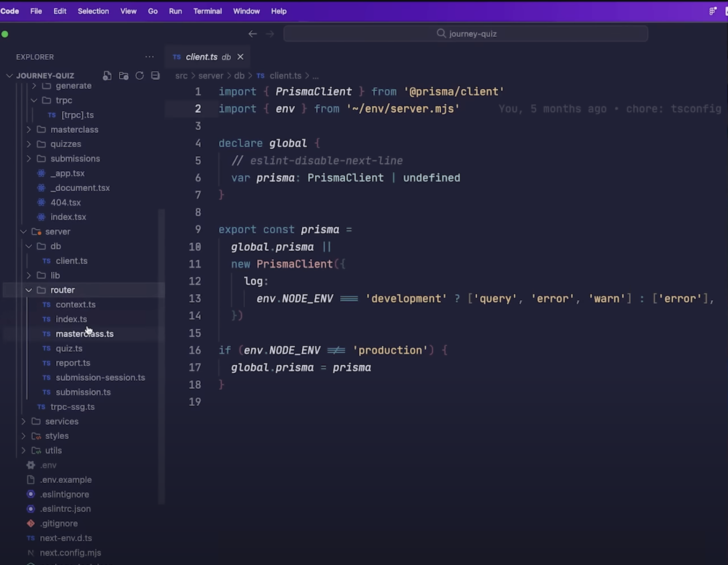Open quiz.ts in the router folder

[69, 348]
